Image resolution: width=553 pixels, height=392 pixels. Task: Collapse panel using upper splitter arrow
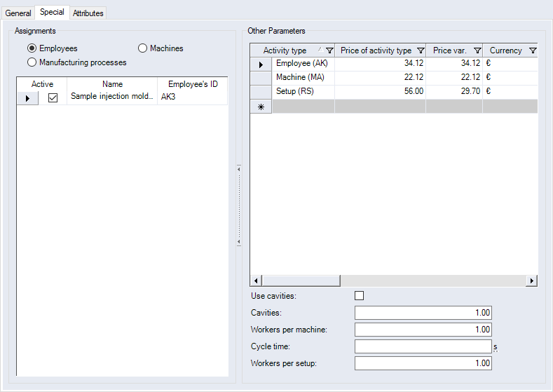click(238, 169)
